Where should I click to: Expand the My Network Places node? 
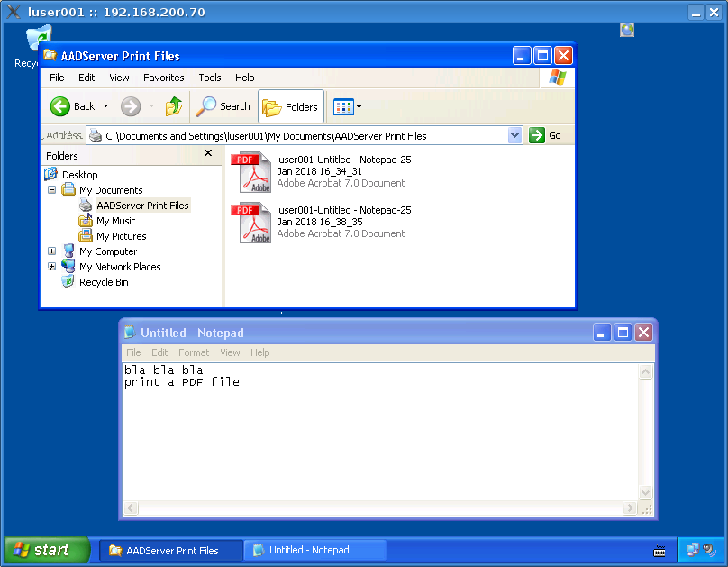click(x=52, y=267)
